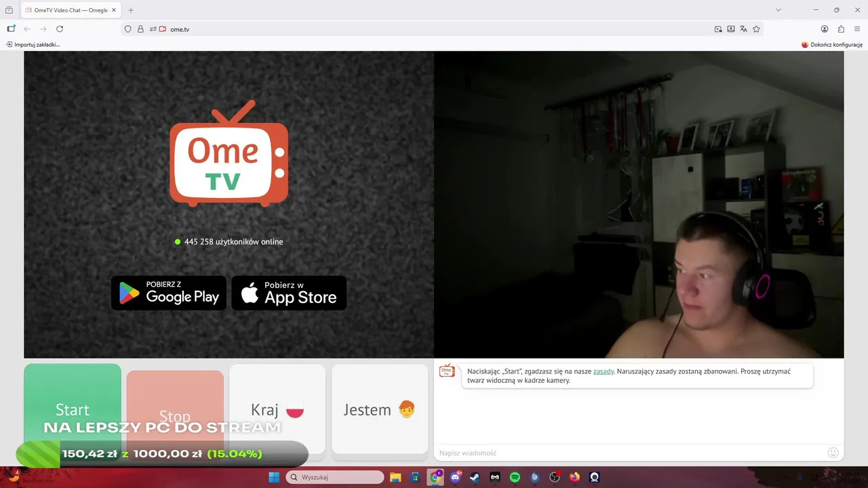The width and height of the screenshot is (868, 488).
Task: Open Firefox from taskbar
Action: [575, 477]
